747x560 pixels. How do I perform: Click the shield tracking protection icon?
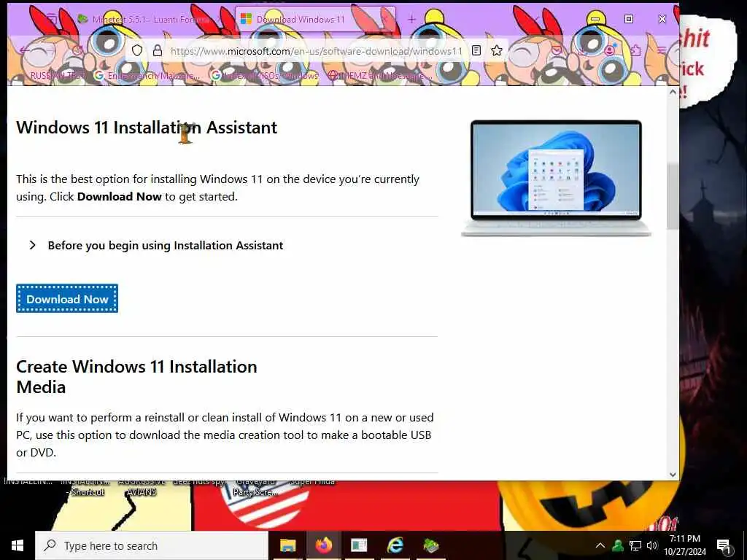pyautogui.click(x=137, y=50)
